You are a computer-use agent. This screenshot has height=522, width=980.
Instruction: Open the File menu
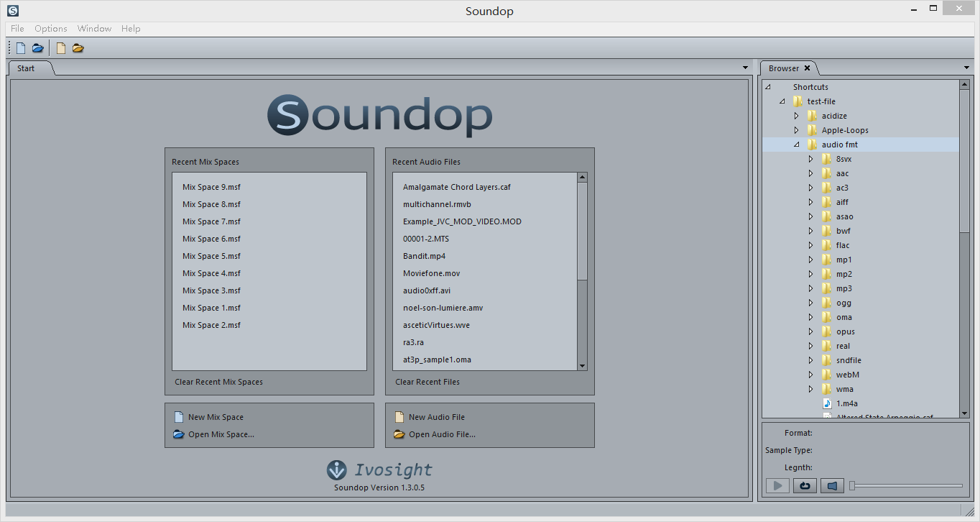[17, 29]
